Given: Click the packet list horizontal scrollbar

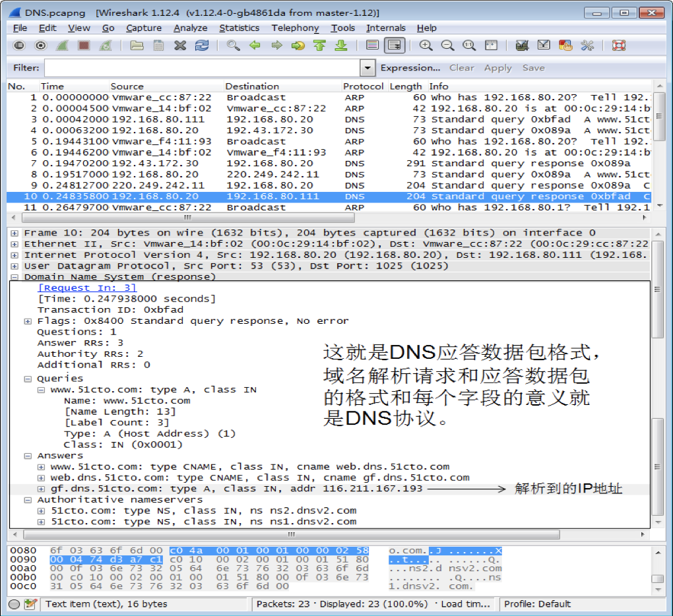Looking at the screenshot, I should point(187,217).
